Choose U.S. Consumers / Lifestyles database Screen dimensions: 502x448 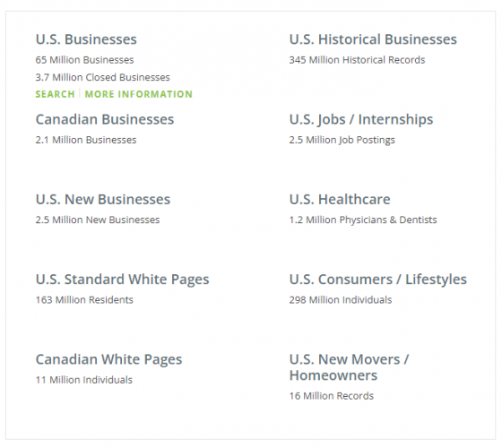tap(378, 280)
